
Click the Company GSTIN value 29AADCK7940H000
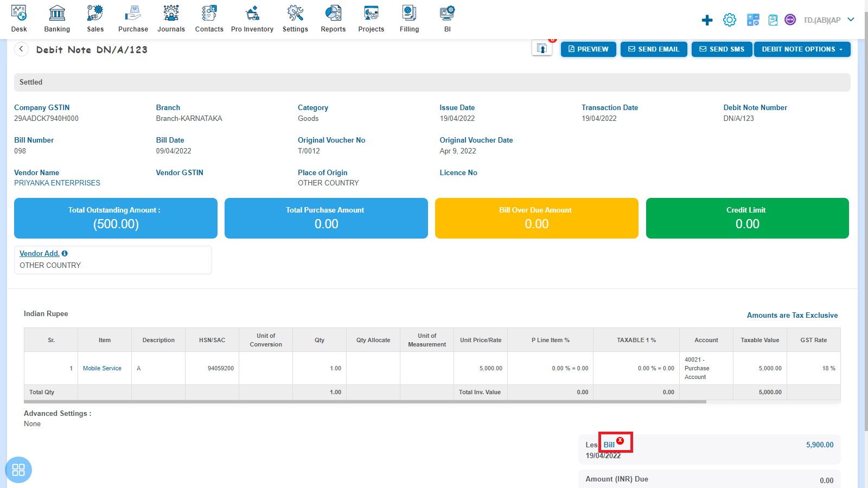pos(46,118)
